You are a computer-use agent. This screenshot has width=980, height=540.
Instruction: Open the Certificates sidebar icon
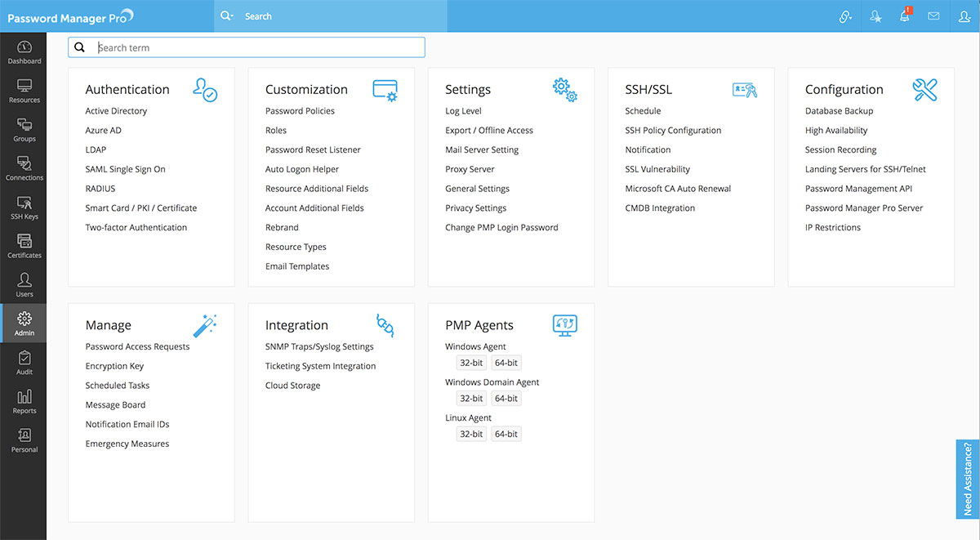point(24,241)
